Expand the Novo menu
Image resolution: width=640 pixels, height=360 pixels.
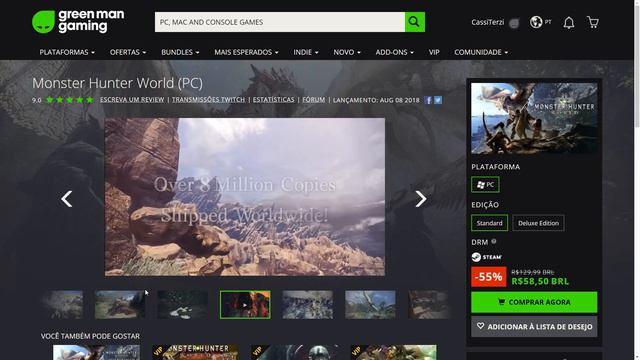347,52
